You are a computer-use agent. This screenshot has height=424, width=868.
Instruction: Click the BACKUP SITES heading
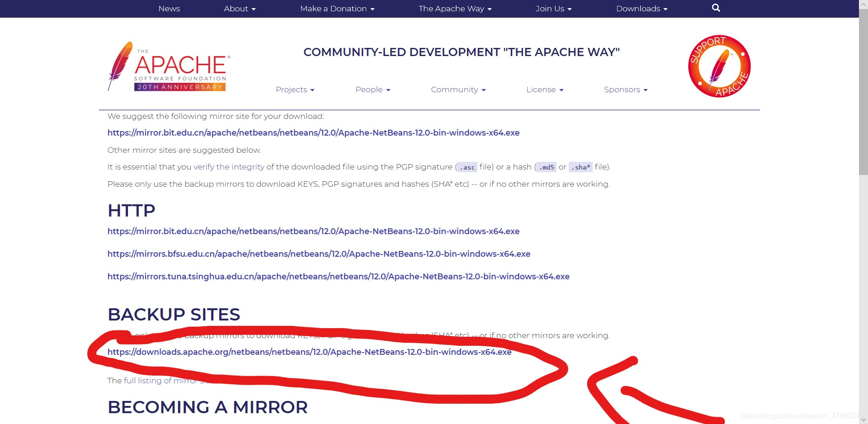point(174,315)
